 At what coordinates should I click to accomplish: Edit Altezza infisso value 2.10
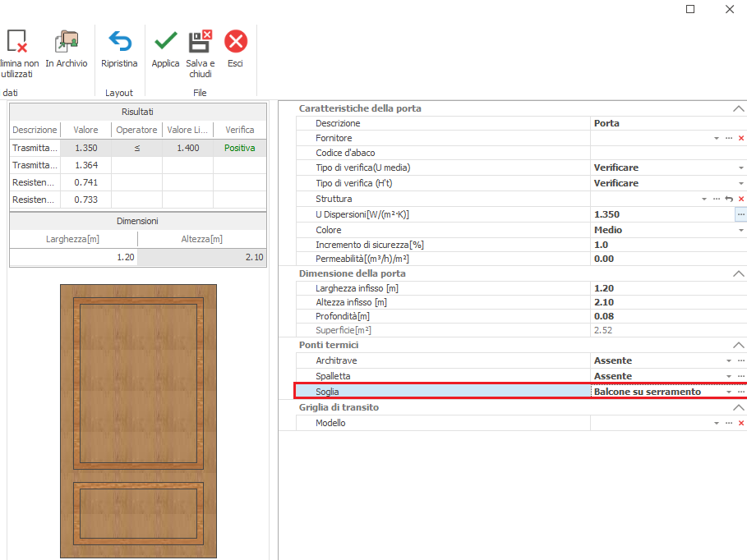(668, 302)
